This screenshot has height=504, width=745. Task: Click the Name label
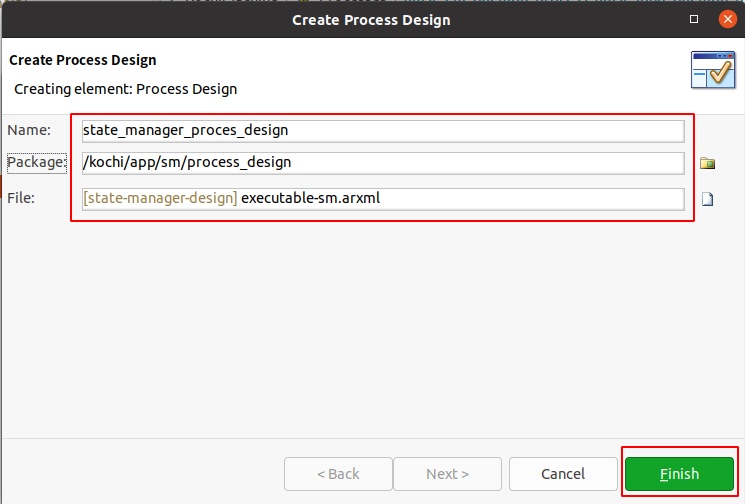pos(29,130)
